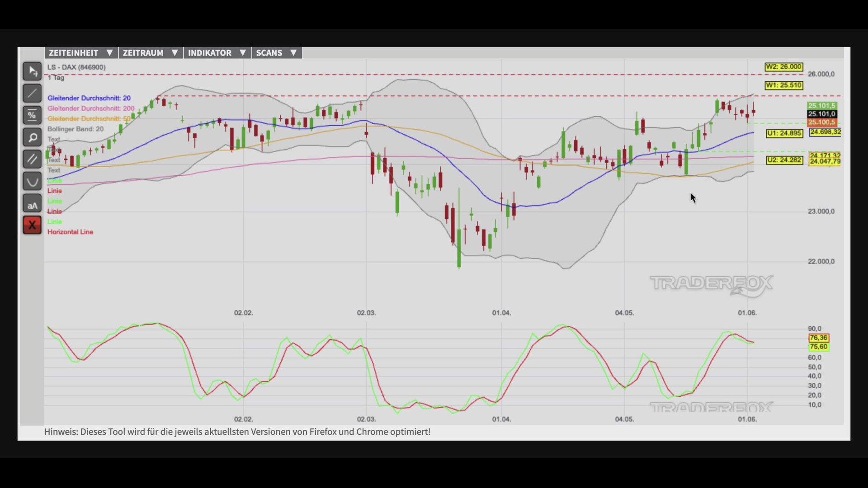Click the Firefox and Chrome Hinweis notice text
Image resolution: width=868 pixels, height=488 pixels.
click(237, 432)
